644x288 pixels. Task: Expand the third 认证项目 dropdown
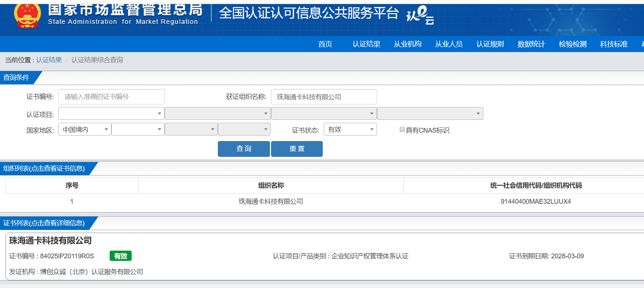click(x=324, y=114)
